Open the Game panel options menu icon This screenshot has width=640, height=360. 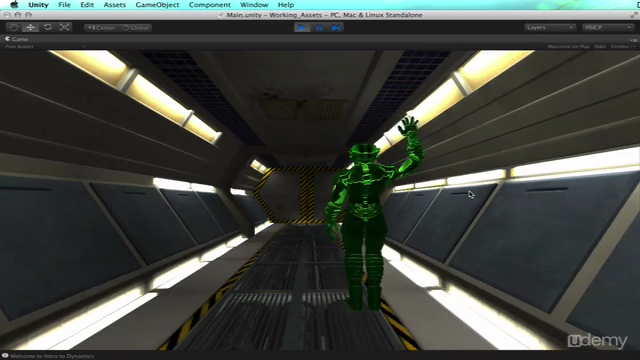click(x=633, y=40)
